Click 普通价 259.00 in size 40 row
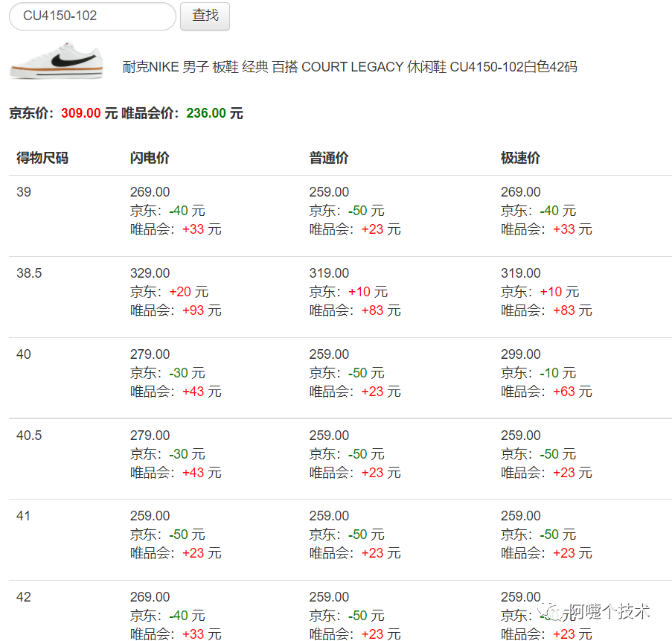Viewport: 672px width, 641px height. 329,354
